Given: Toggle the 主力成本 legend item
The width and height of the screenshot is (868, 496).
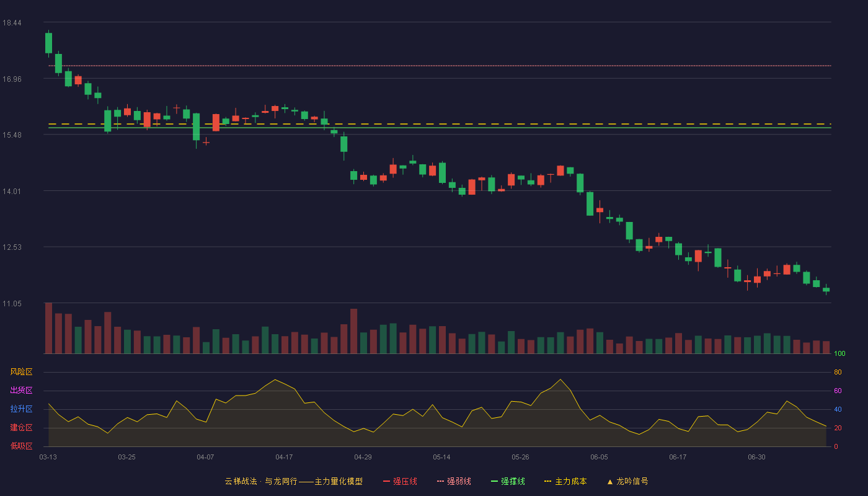Looking at the screenshot, I should pos(565,481).
